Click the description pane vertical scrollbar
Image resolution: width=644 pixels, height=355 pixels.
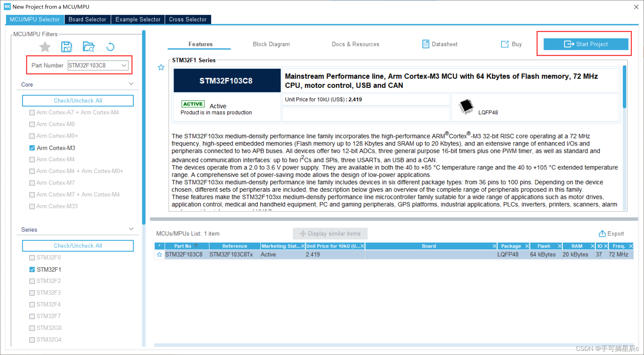(625, 87)
